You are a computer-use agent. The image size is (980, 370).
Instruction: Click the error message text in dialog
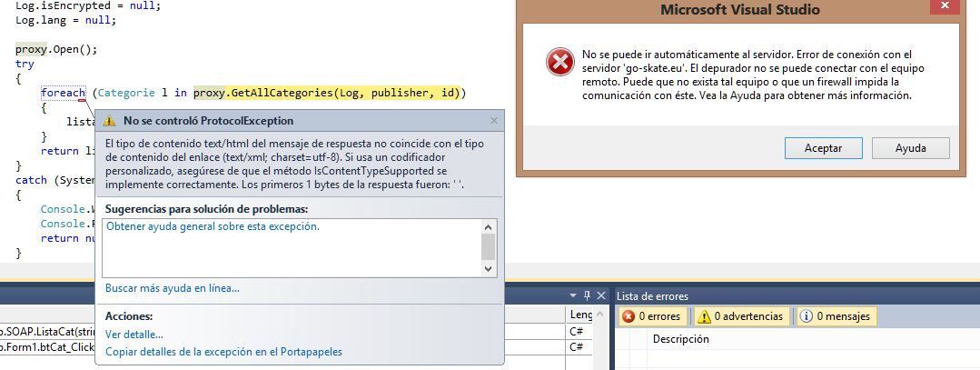753,75
